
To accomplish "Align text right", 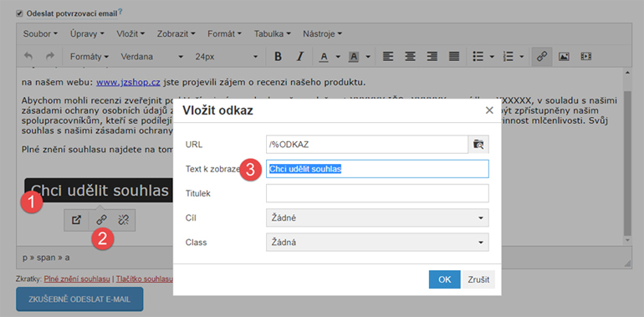I will 432,57.
